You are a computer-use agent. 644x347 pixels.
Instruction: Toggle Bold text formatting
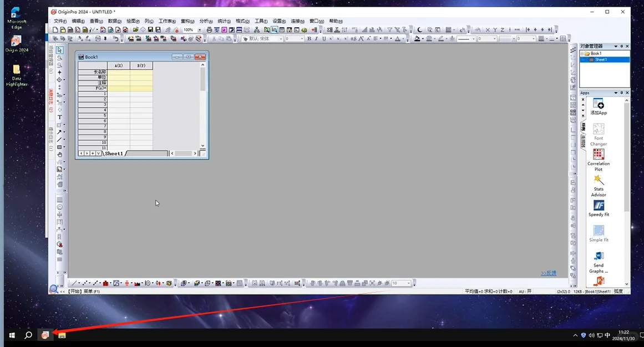310,39
